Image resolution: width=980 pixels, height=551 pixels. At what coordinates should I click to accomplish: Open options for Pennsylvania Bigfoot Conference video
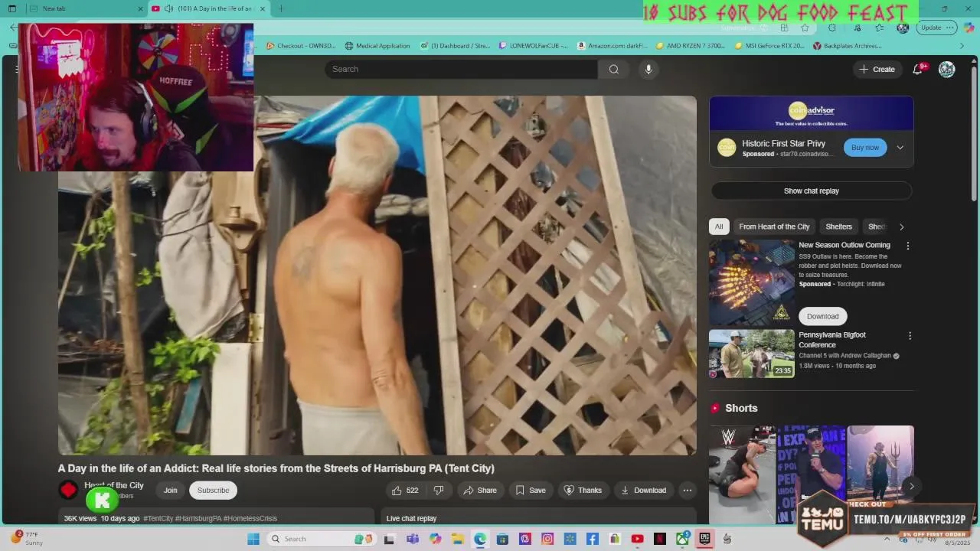coord(910,335)
